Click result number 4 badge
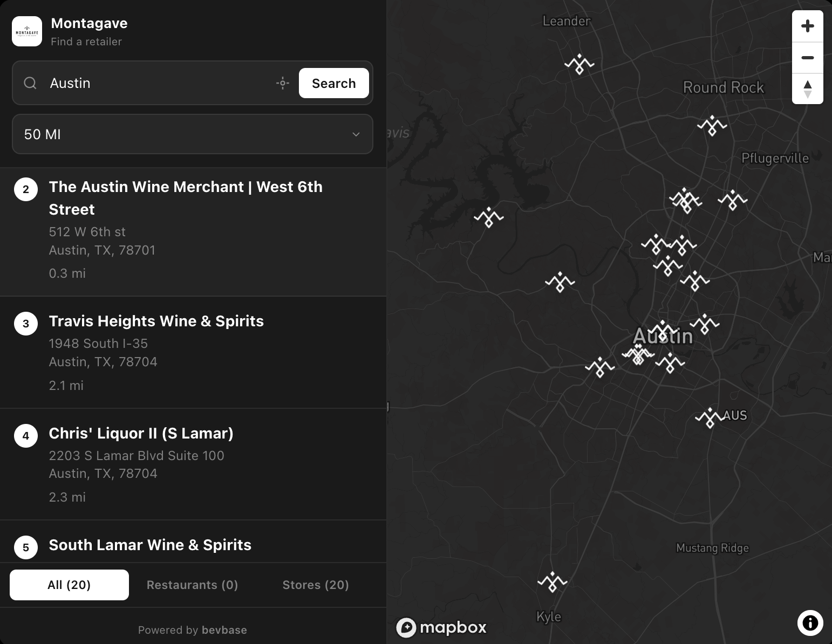The image size is (832, 644). (x=26, y=436)
